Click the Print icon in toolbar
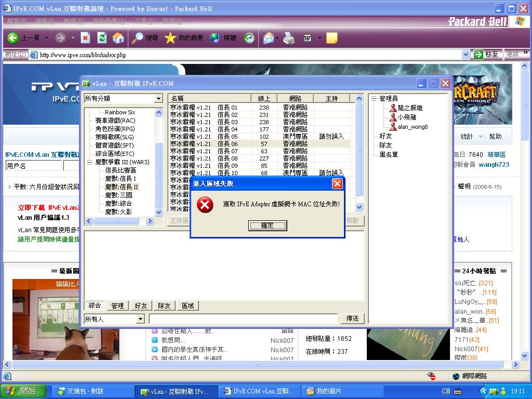The image size is (532, 399). (x=289, y=38)
